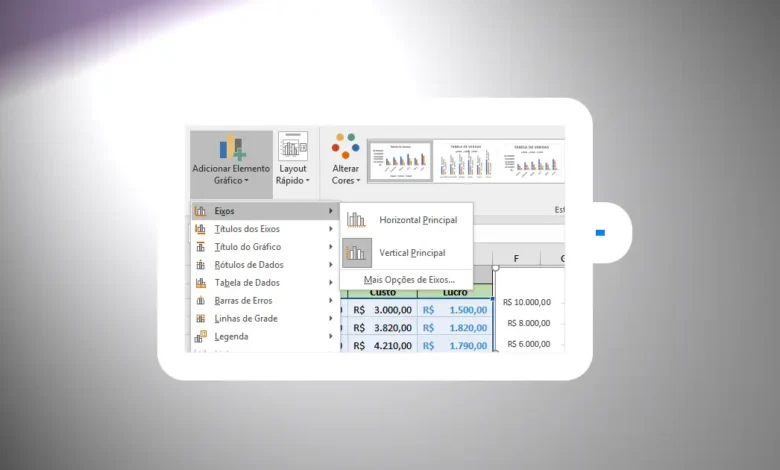Click the Linhas de Grade icon

pyautogui.click(x=201, y=319)
